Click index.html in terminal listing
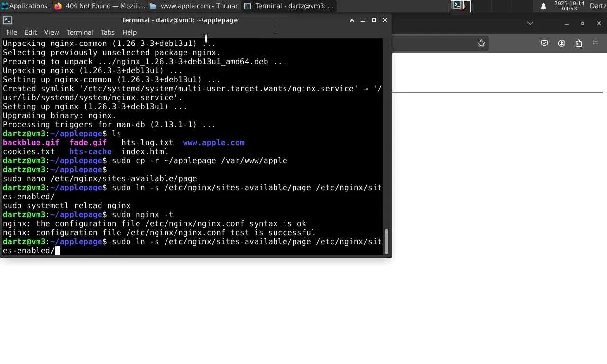 [145, 152]
